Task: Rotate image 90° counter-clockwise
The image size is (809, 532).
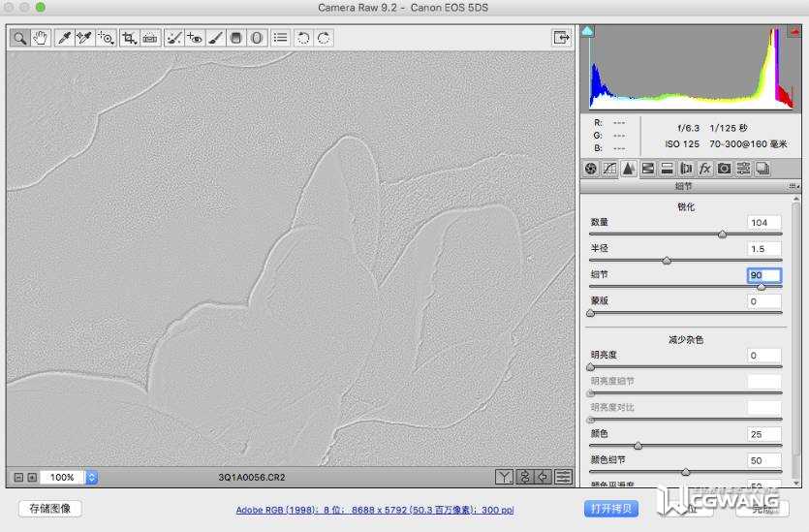Action: point(303,38)
